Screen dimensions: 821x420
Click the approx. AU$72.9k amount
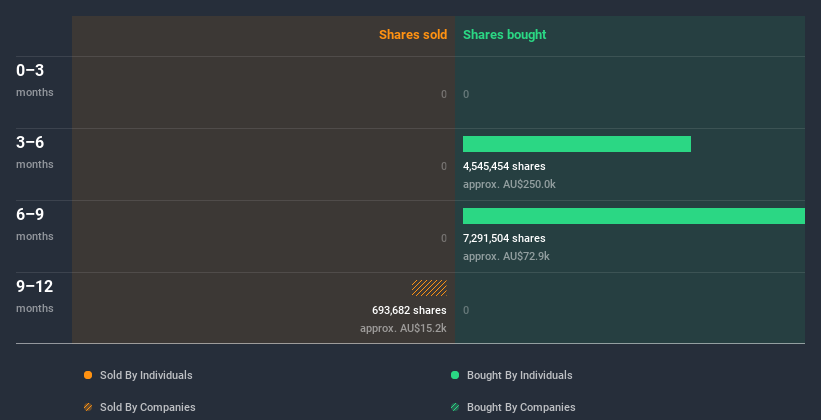click(506, 256)
